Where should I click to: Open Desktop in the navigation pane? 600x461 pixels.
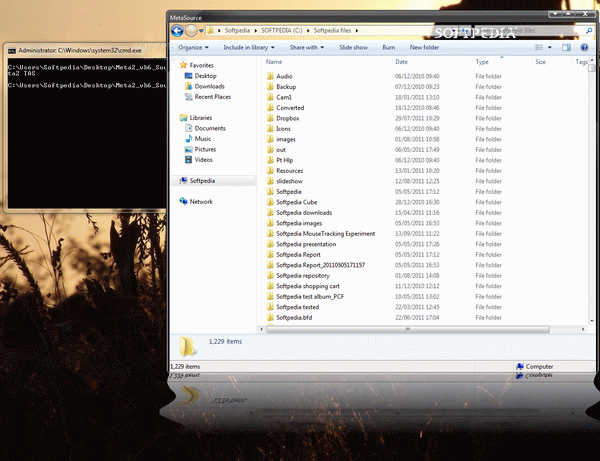205,76
